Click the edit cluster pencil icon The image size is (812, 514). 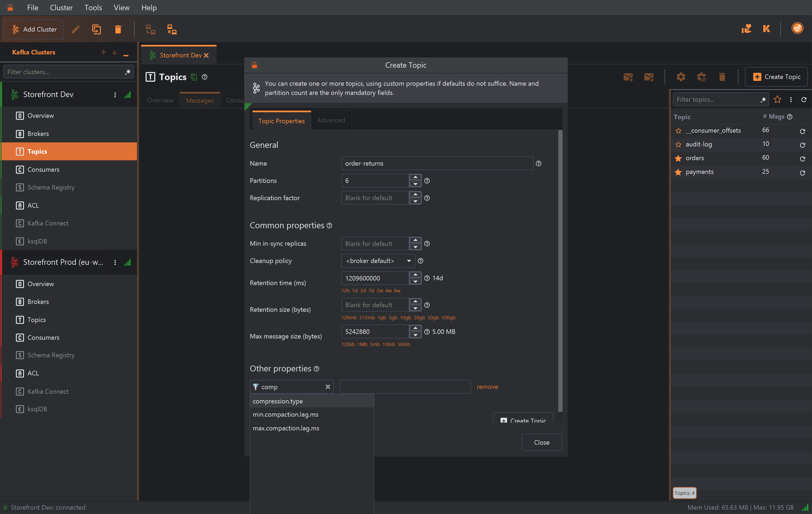75,29
